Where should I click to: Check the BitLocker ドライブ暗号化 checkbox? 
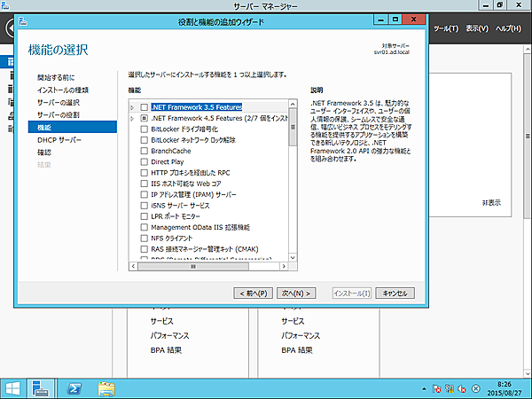pos(145,129)
